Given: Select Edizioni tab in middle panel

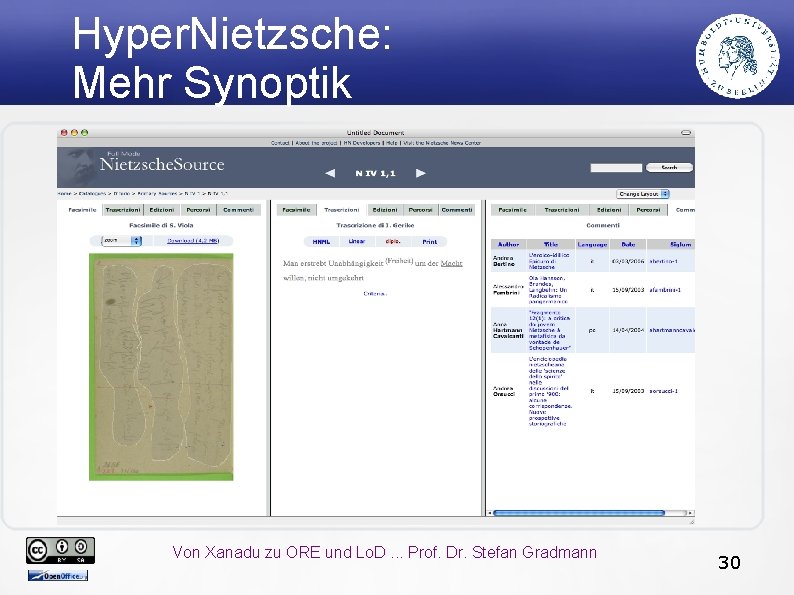Looking at the screenshot, I should (x=385, y=210).
